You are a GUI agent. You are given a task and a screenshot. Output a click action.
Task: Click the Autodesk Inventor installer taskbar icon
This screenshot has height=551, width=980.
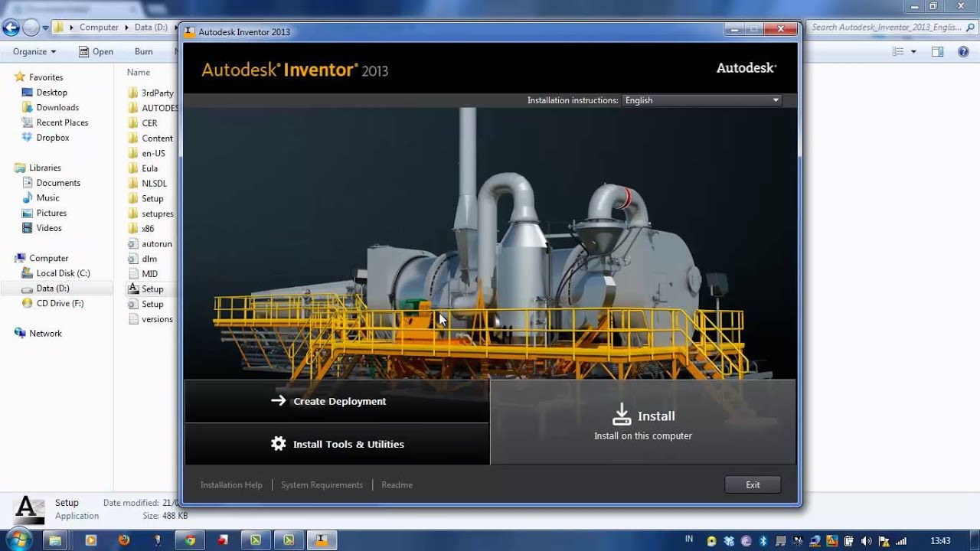322,540
